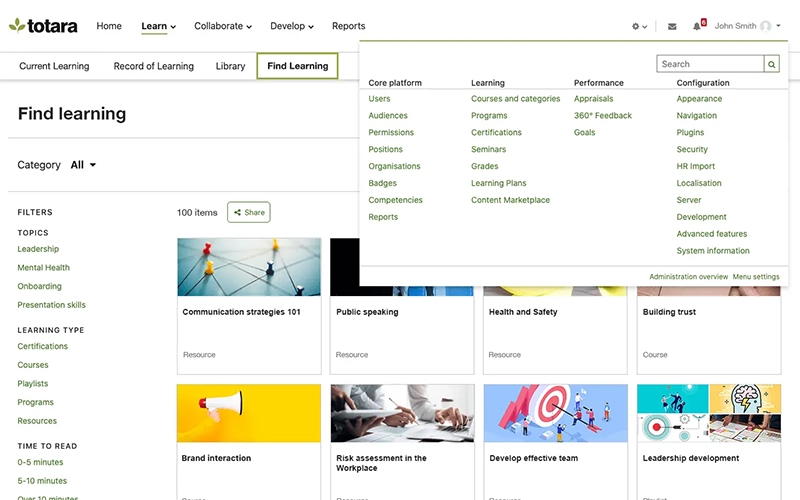
Task: Open Reports in the top navigation
Action: pos(348,26)
